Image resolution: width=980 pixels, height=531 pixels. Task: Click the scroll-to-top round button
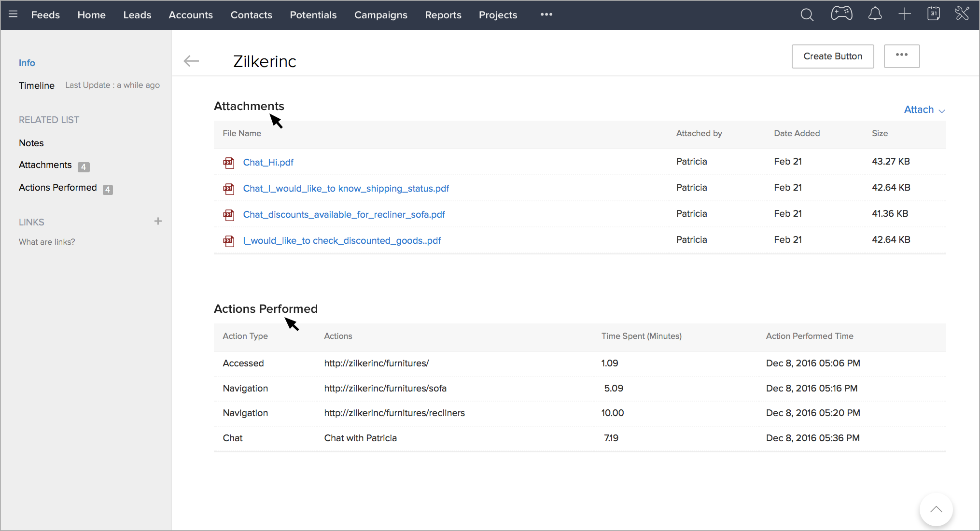coord(936,509)
